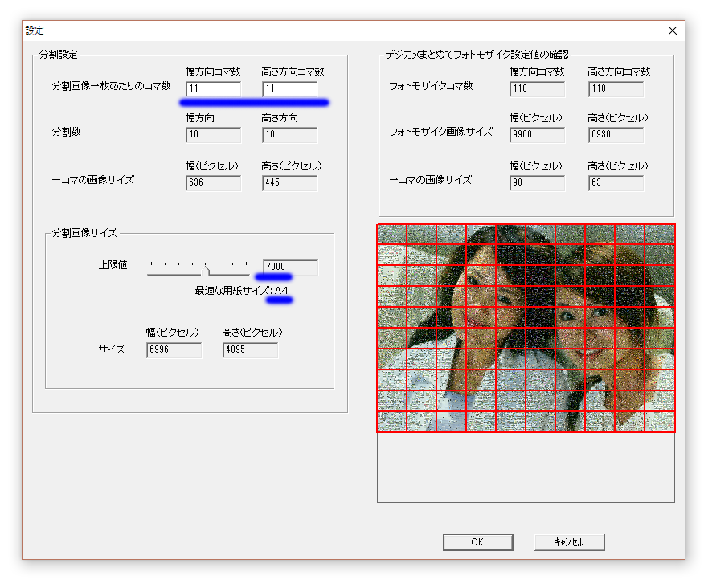This screenshot has height=588, width=708.
Task: Click the 上限値 field showing 7000
Action: pos(290,267)
